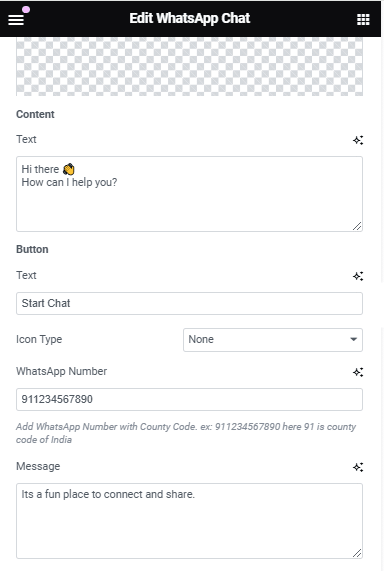The image size is (384, 571).
Task: Open the Icon Type dropdown showing None
Action: [273, 340]
